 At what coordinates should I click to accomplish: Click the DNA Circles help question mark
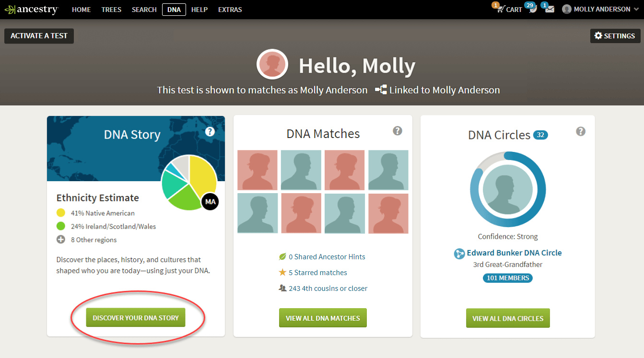pyautogui.click(x=581, y=130)
